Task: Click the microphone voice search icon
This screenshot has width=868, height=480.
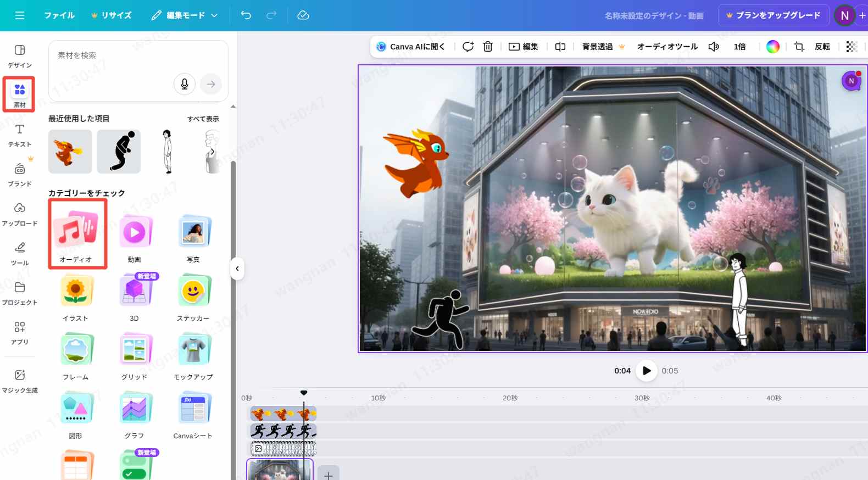Action: point(185,84)
